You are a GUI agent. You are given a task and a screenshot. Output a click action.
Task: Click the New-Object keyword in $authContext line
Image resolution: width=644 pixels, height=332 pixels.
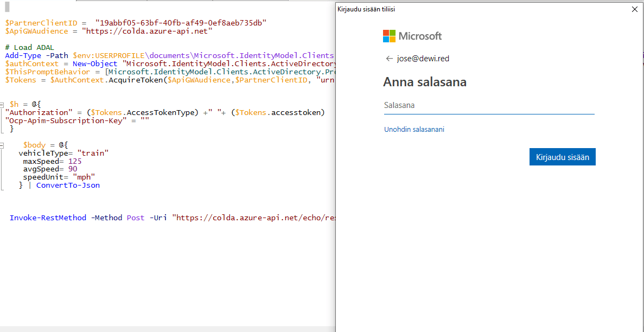[x=95, y=63]
